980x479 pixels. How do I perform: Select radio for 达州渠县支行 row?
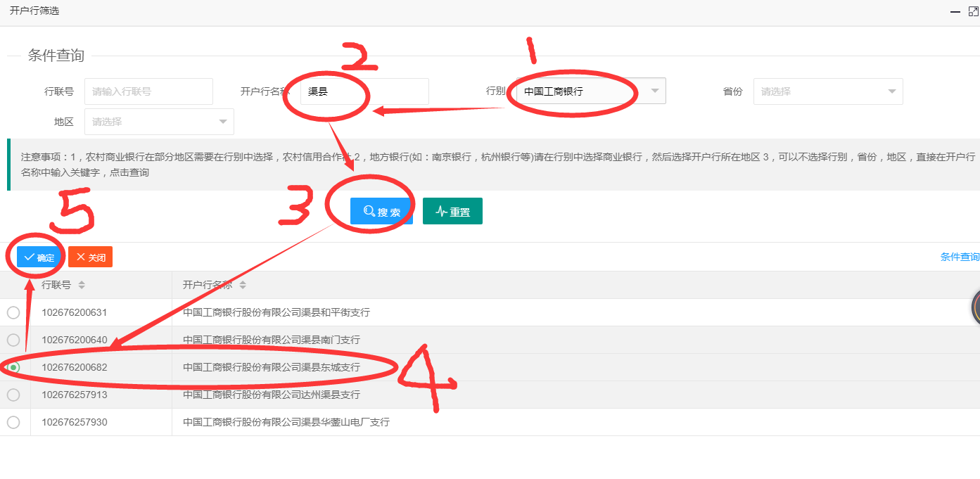click(x=13, y=395)
